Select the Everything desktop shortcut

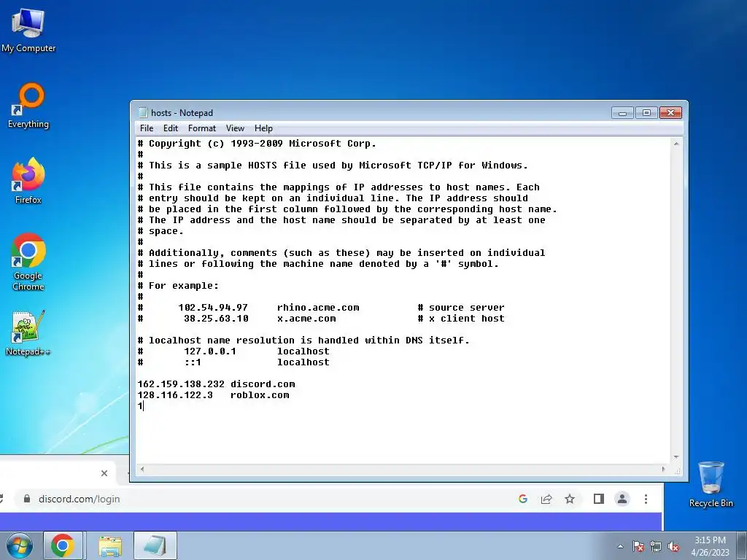click(x=28, y=106)
